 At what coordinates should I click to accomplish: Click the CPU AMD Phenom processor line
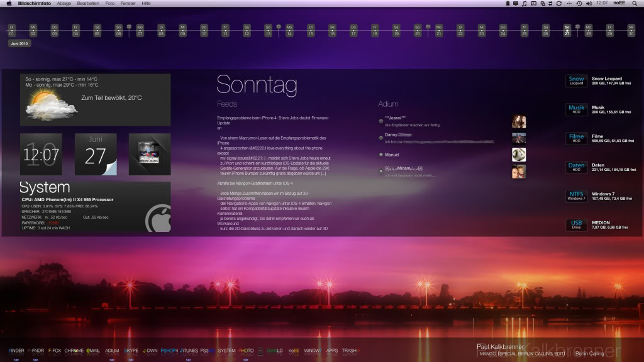point(67,199)
